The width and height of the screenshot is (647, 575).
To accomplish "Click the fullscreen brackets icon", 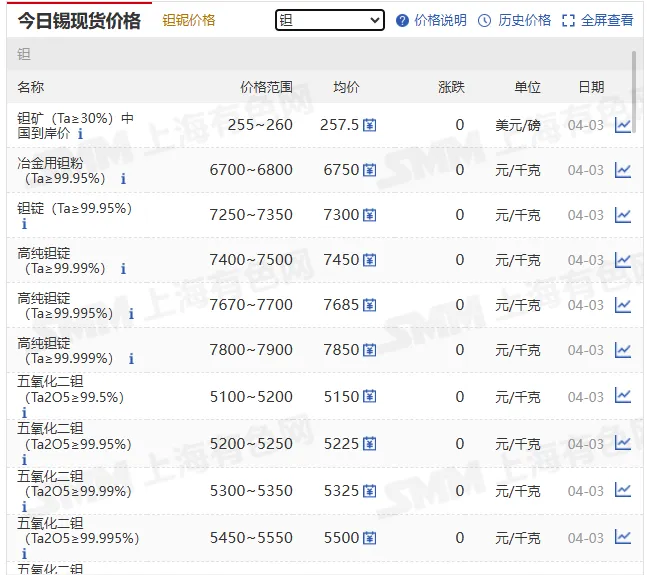I will point(569,21).
